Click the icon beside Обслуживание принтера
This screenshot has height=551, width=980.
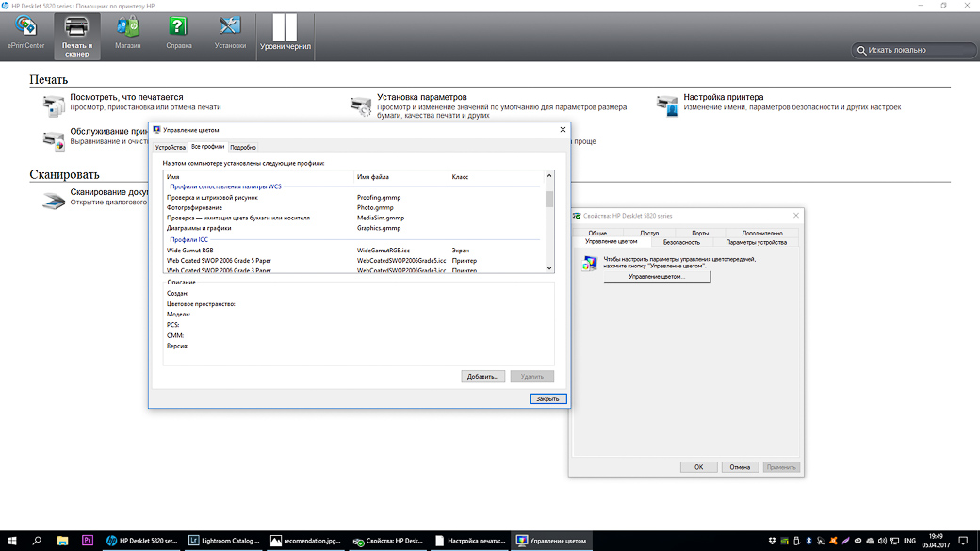54,140
